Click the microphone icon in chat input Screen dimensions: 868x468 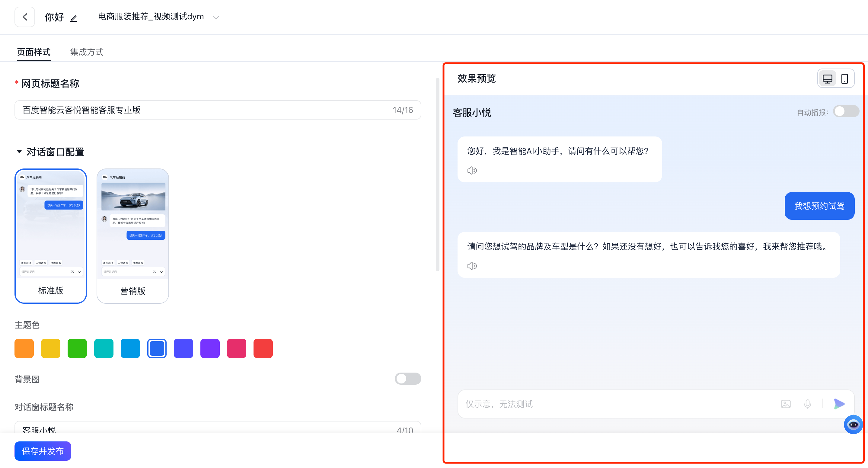808,404
